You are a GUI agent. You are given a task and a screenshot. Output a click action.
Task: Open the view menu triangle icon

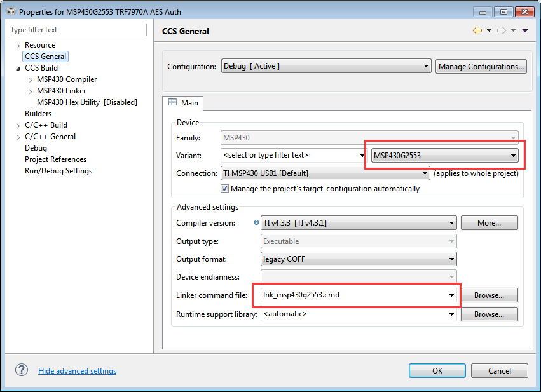coord(525,30)
